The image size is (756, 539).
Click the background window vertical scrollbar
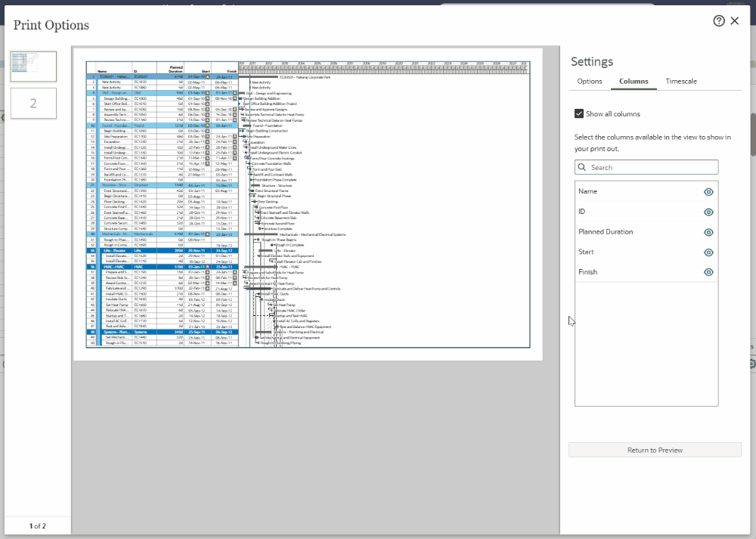point(753,135)
